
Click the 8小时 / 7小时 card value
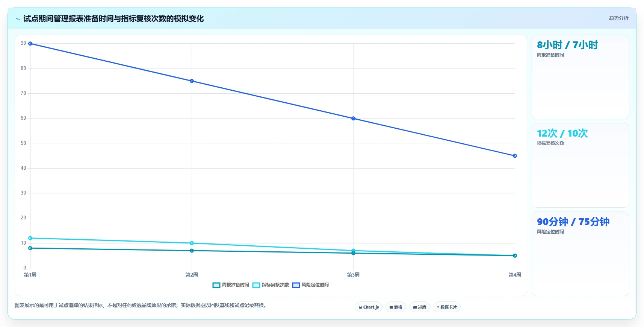(x=567, y=45)
